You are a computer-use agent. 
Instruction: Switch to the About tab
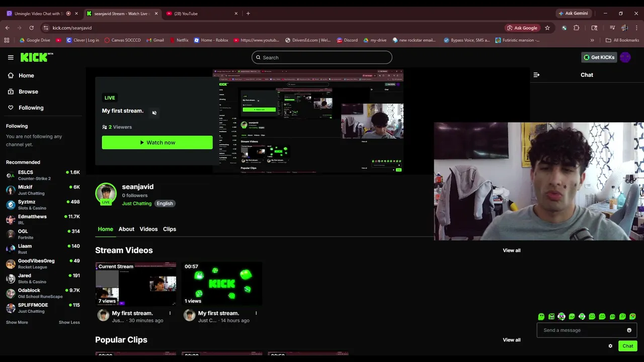tap(126, 229)
